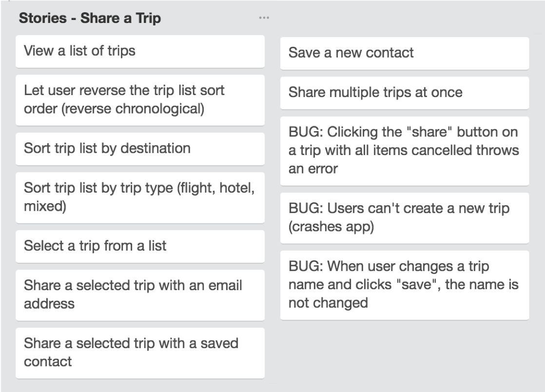Click the empty header area above 'Save a new contact'
This screenshot has width=545, height=392.
(x=404, y=20)
